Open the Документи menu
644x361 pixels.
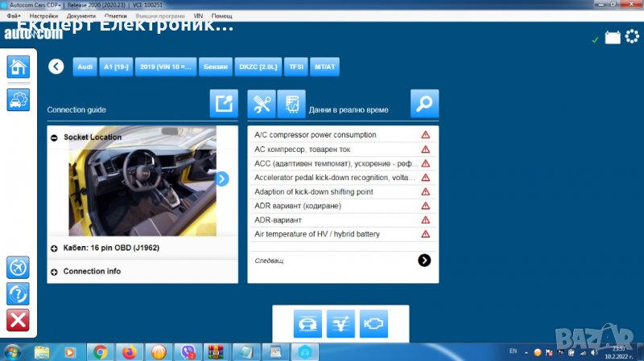[81, 16]
